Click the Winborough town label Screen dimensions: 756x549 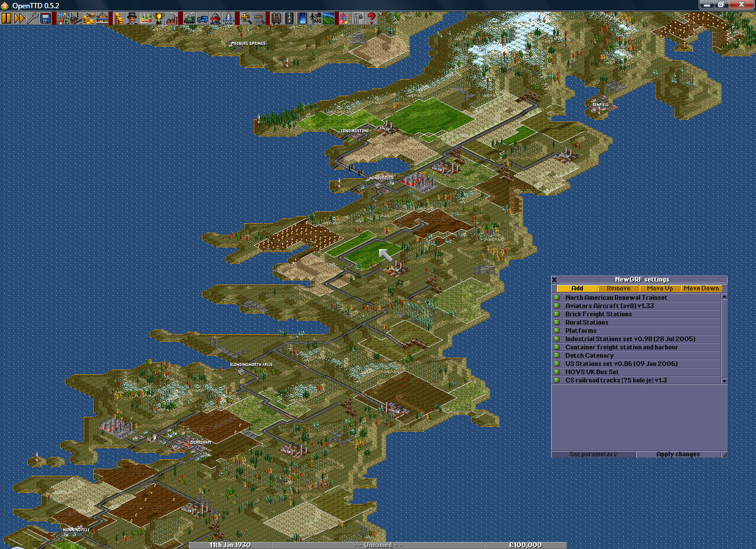pyautogui.click(x=381, y=178)
